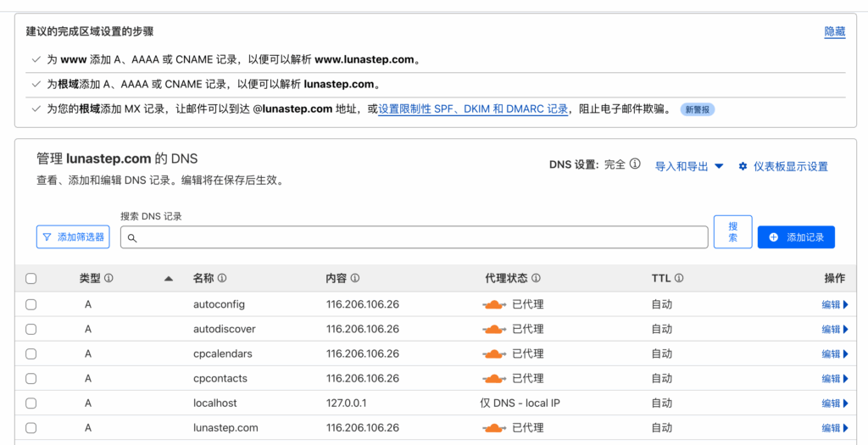Expand 编辑 for the localhost record
Viewport: 868px width, 445px height.
point(835,403)
